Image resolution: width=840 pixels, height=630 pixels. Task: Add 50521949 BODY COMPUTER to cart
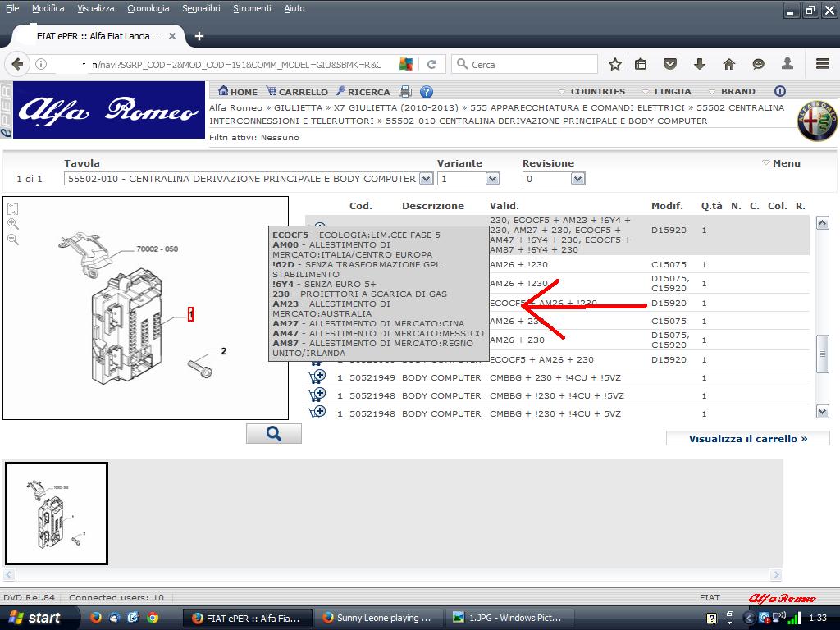(x=317, y=377)
